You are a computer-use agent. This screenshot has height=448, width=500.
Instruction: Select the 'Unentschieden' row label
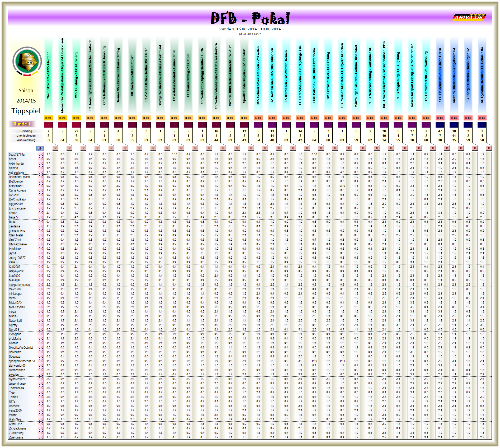coord(26,136)
